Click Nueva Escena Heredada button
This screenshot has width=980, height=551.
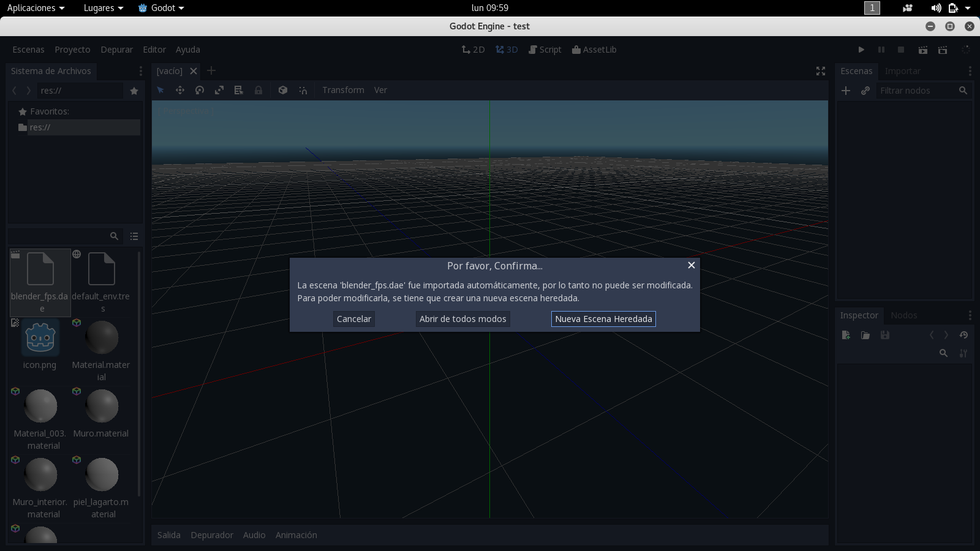[x=603, y=319]
